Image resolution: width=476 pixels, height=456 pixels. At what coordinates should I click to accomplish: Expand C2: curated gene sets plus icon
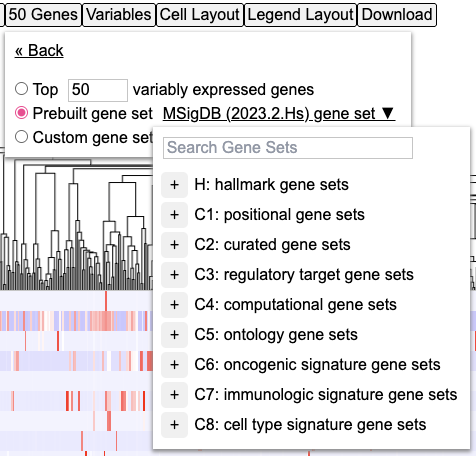174,245
